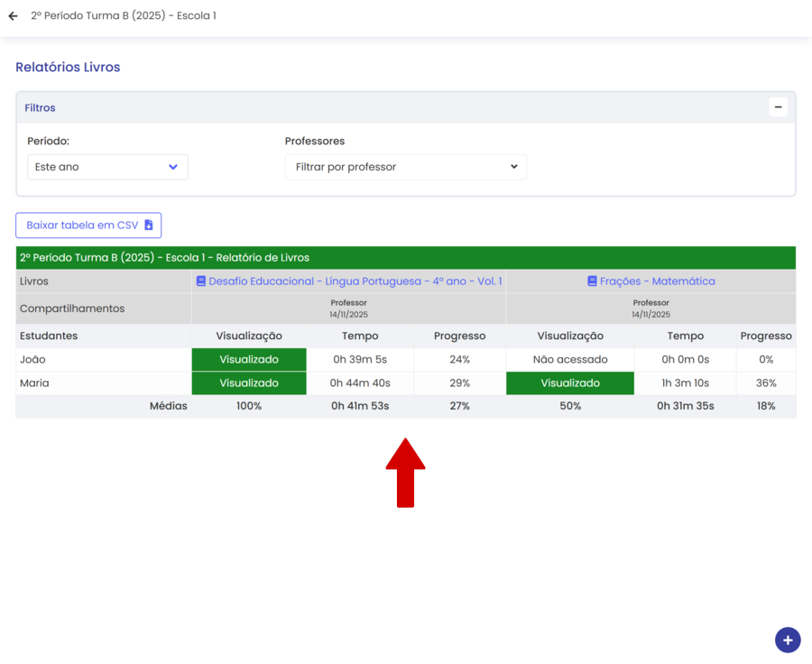Click the CSV file download icon

tap(149, 226)
